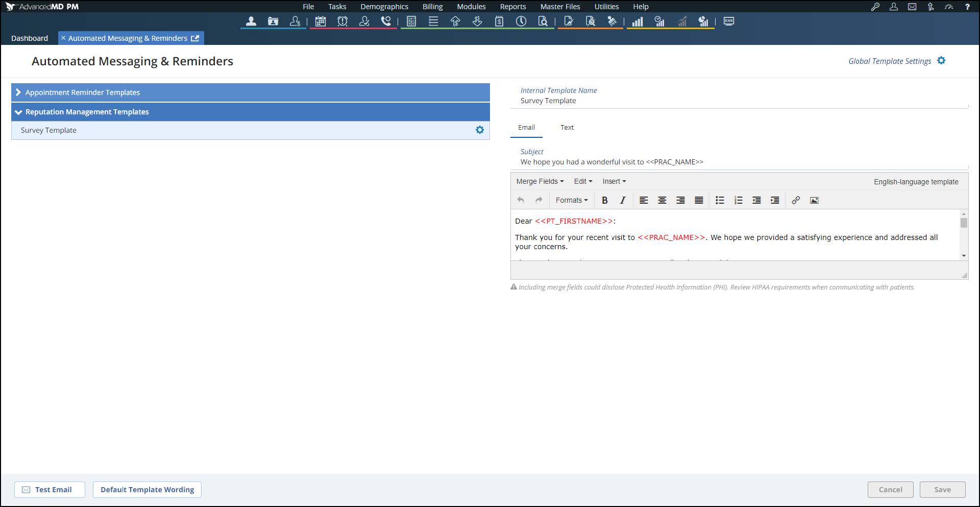This screenshot has height=507, width=980.
Task: Open the EHR monitor icon
Action: pyautogui.click(x=729, y=21)
